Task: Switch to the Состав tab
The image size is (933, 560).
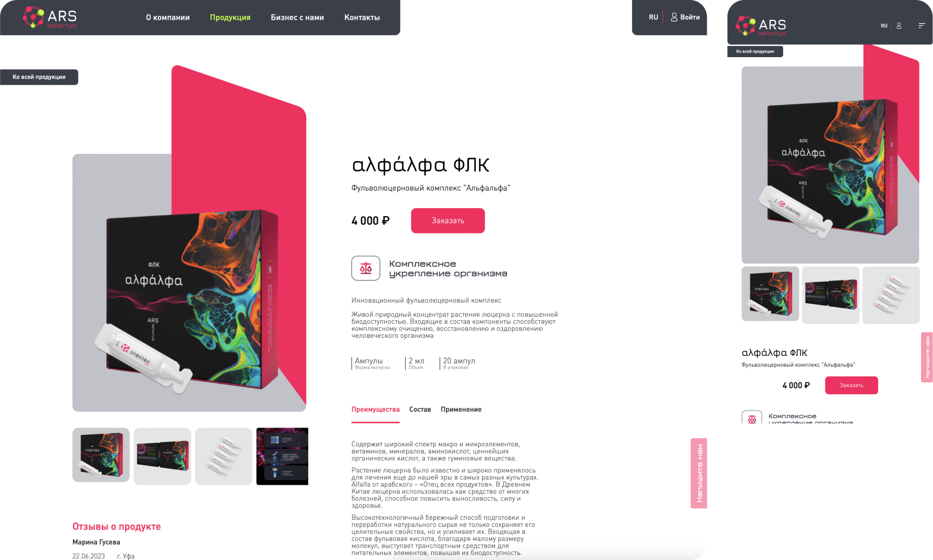Action: 420,410
